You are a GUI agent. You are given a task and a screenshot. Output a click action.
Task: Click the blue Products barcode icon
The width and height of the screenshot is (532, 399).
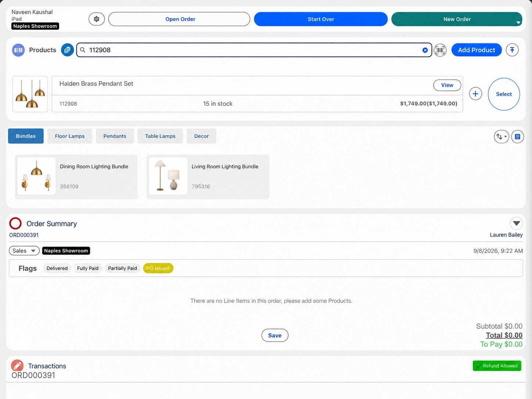click(18, 50)
